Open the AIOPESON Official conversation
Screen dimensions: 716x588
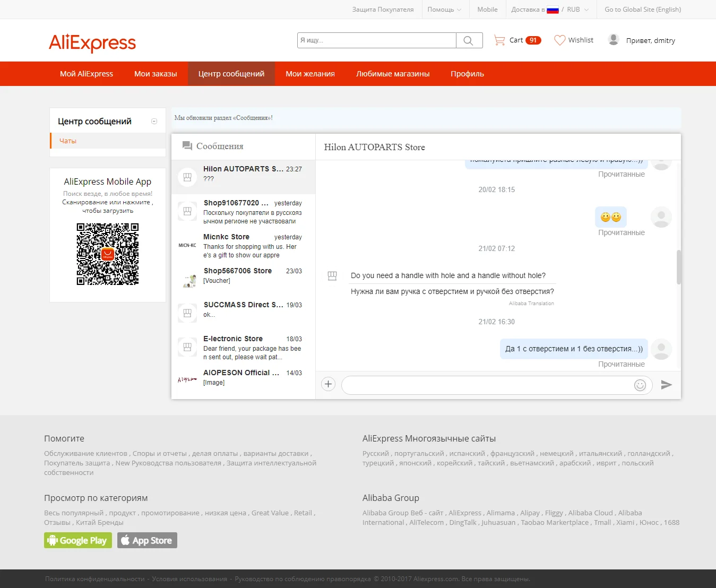pos(244,381)
